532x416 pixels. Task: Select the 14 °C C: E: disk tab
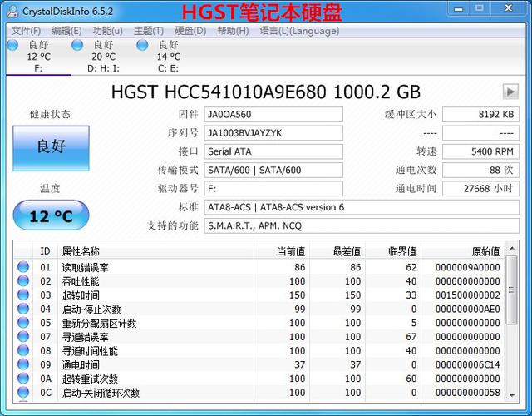point(168,57)
